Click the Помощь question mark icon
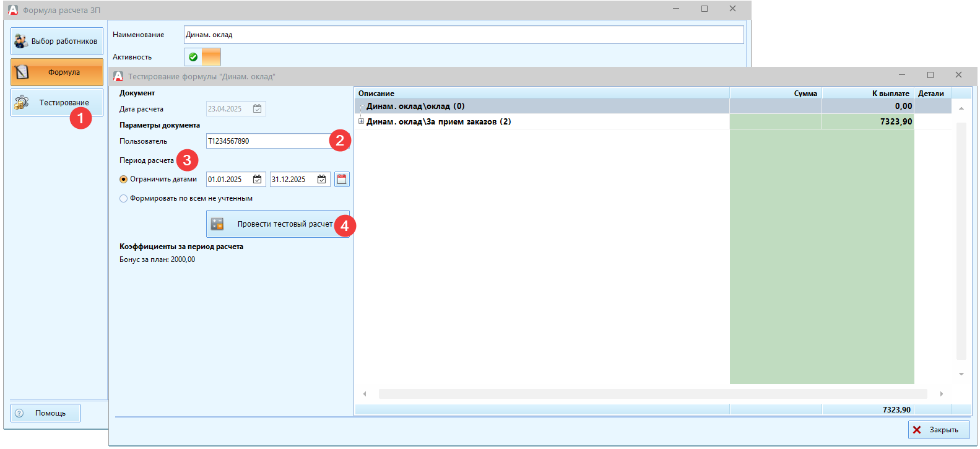This screenshot has height=449, width=980. [19, 413]
